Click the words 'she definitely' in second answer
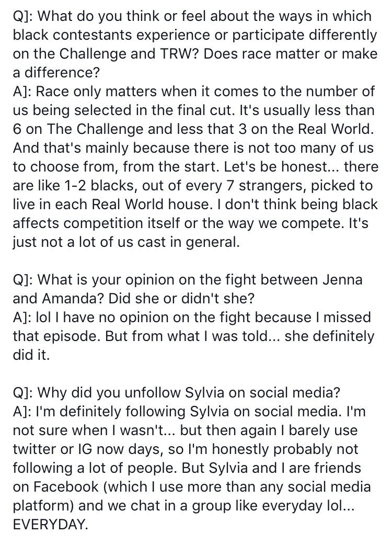The height and width of the screenshot is (545, 392). 329,336
